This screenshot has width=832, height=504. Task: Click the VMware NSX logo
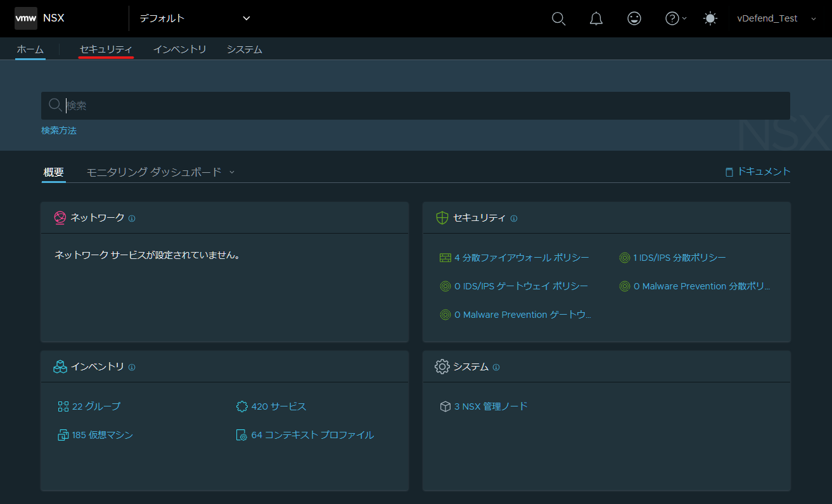pos(26,18)
